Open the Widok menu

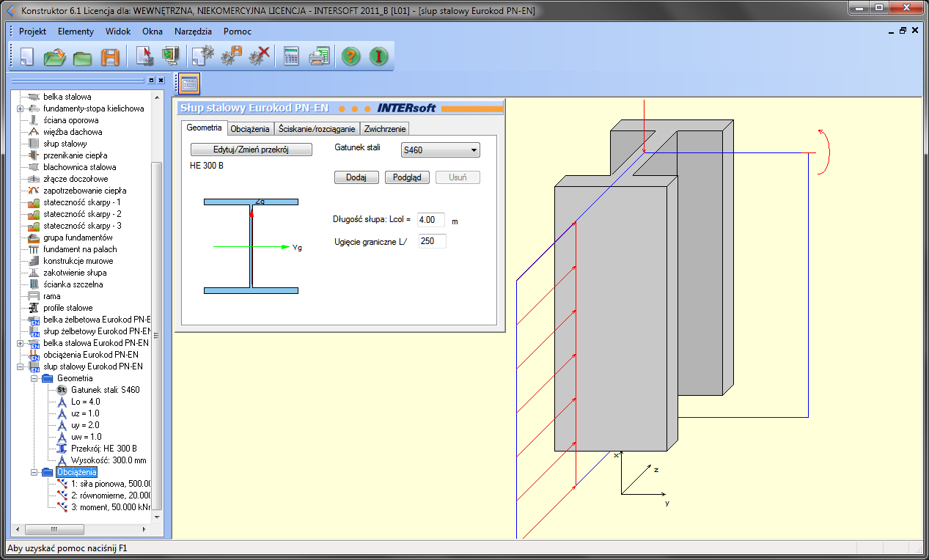click(x=118, y=32)
